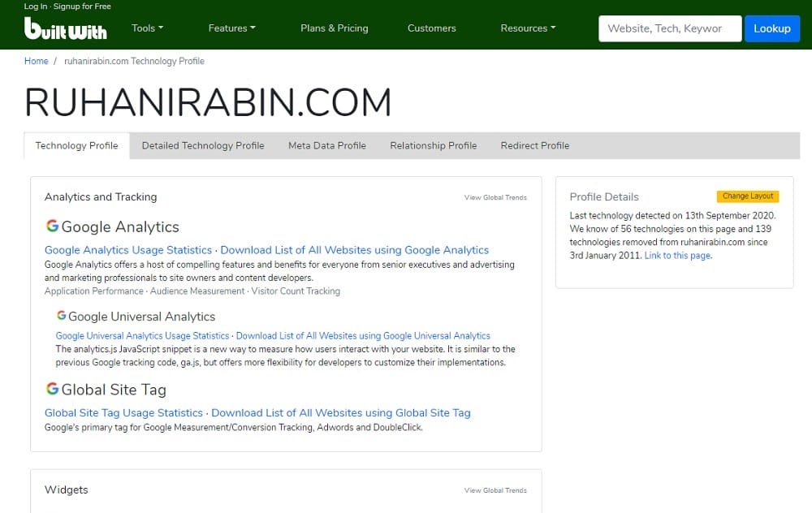Viewport: 812px width, 513px height.
Task: Open the Resources dropdown menu
Action: tap(527, 28)
